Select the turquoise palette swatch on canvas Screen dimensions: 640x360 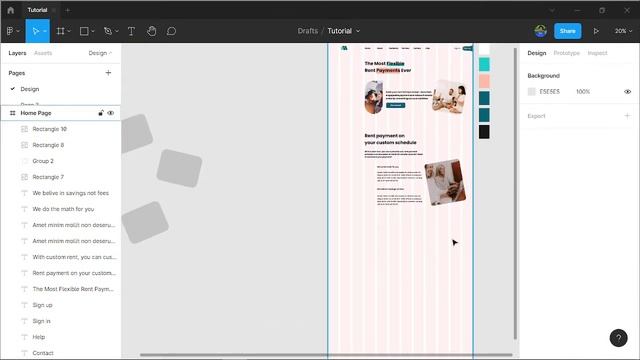tap(484, 64)
